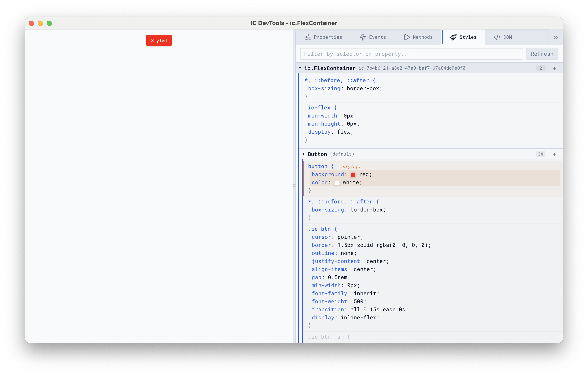Click the Refresh button
Image resolution: width=588 pixels, height=376 pixels.
coord(542,54)
